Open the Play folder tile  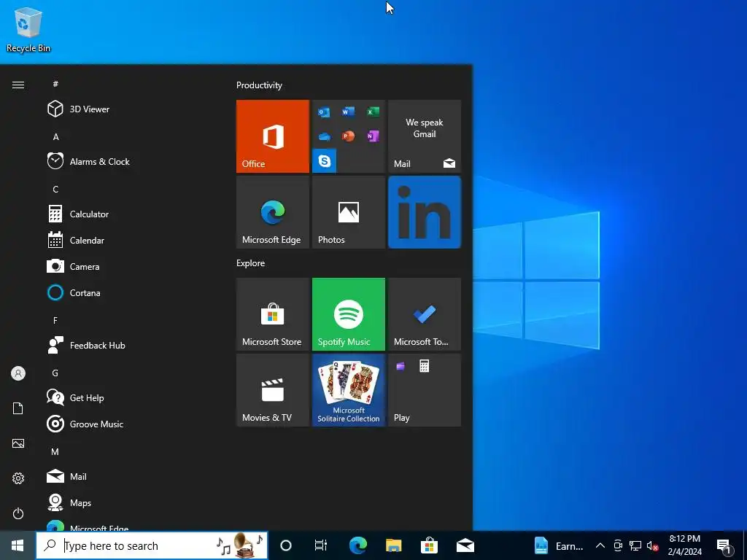tap(425, 390)
